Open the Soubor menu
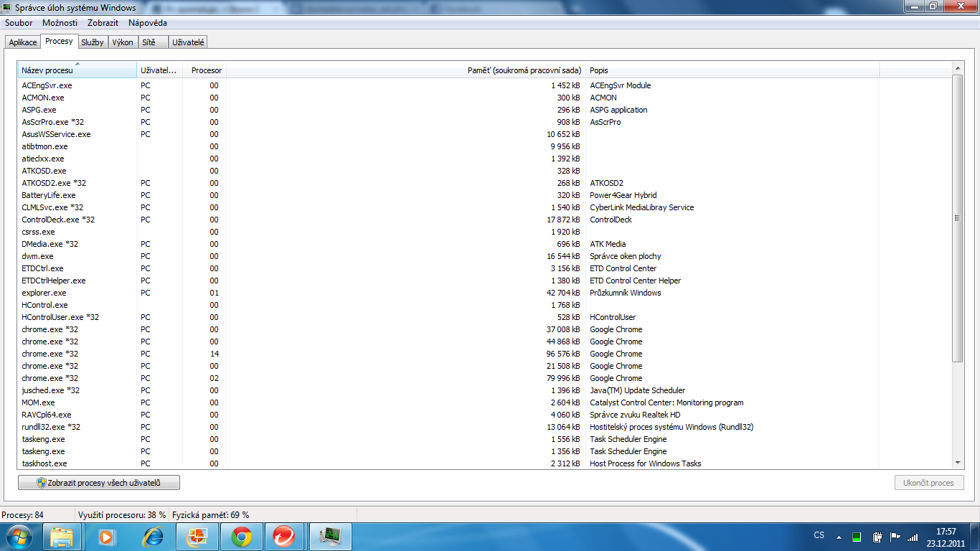The image size is (980, 551). point(19,23)
